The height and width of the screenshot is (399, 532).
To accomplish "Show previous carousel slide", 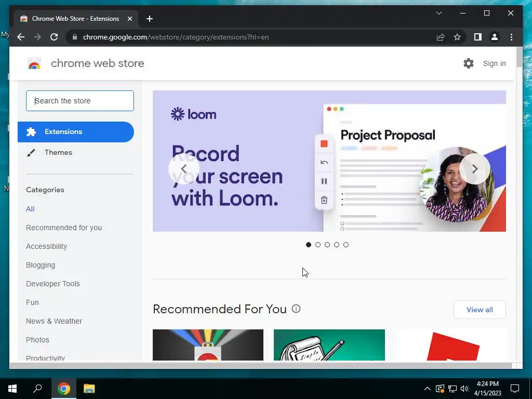I will tap(184, 169).
